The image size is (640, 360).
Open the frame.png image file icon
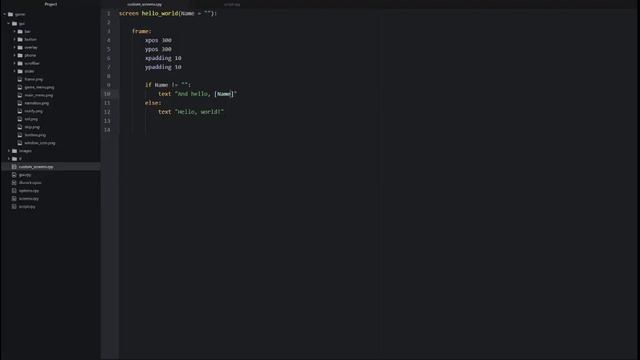[20, 79]
